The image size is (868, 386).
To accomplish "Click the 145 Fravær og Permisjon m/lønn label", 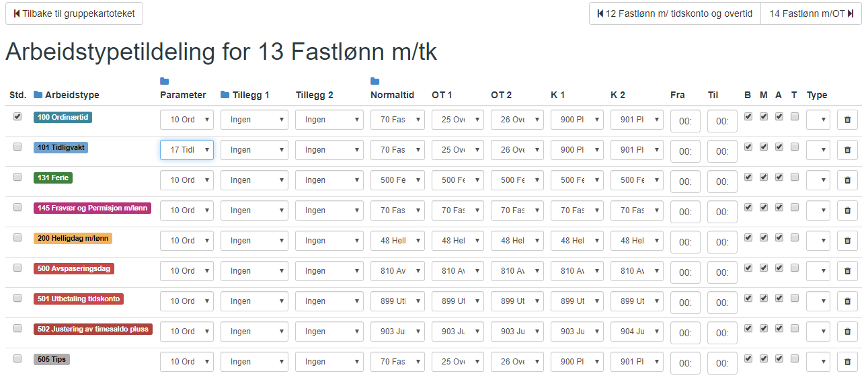I will pos(92,208).
